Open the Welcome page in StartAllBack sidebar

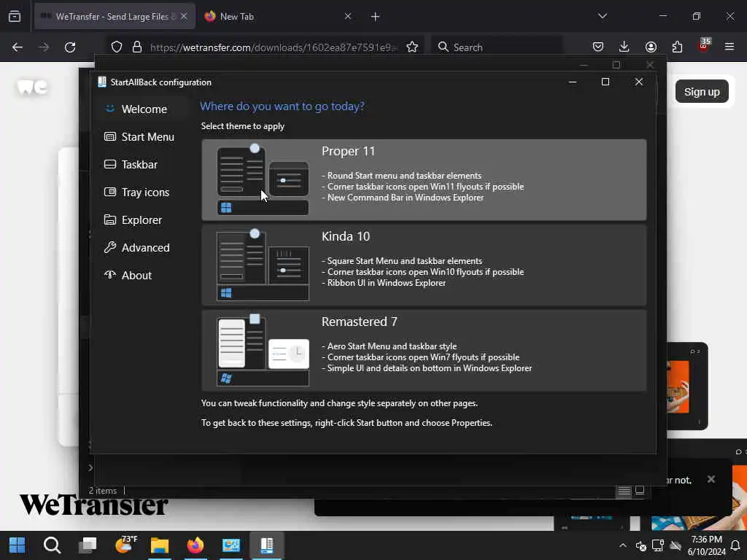(x=142, y=109)
